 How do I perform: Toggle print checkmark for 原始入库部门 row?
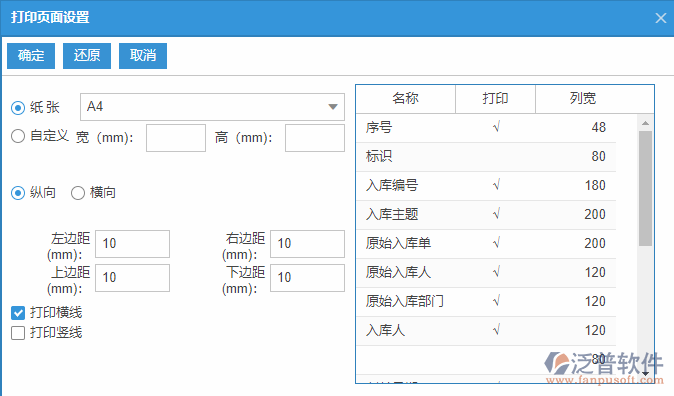(x=496, y=302)
